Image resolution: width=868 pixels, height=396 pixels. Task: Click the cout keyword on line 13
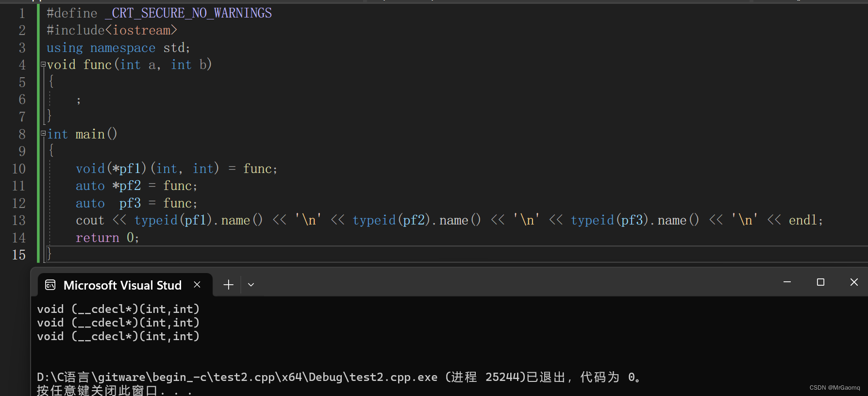point(90,220)
